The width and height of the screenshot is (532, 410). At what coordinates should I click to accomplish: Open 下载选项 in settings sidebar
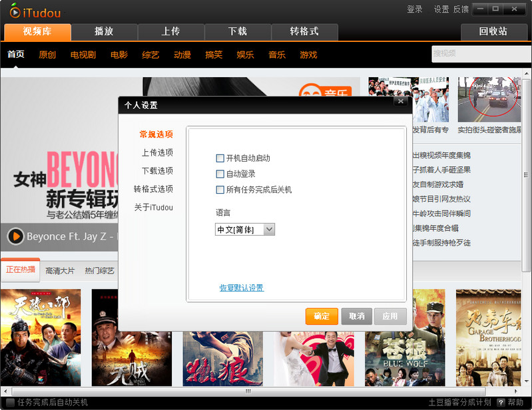pos(157,170)
